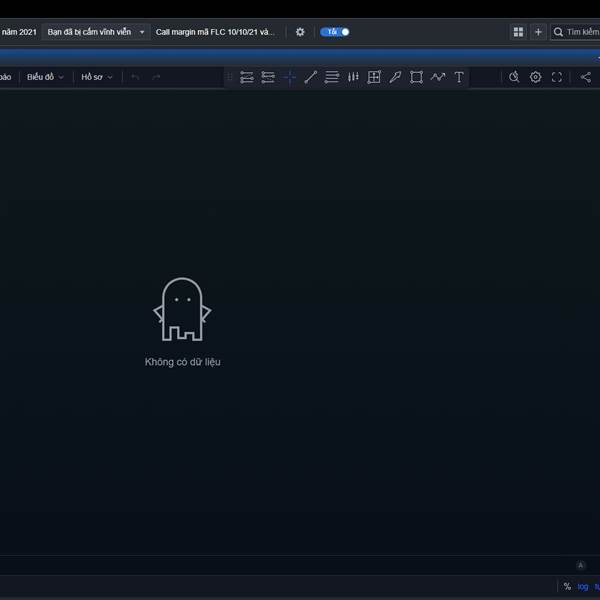The image size is (600, 600).
Task: Open the grid layout icon
Action: coord(518,32)
